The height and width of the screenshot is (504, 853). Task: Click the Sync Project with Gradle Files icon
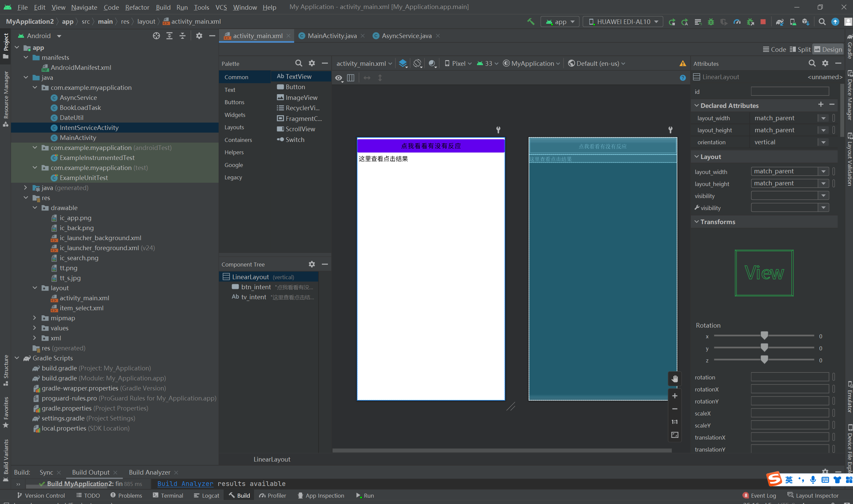pyautogui.click(x=779, y=22)
